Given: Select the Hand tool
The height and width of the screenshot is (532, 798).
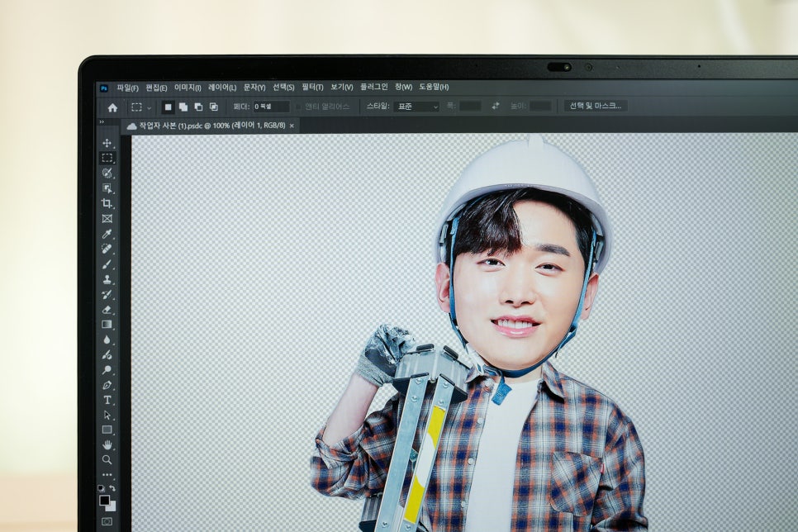Looking at the screenshot, I should [x=107, y=445].
